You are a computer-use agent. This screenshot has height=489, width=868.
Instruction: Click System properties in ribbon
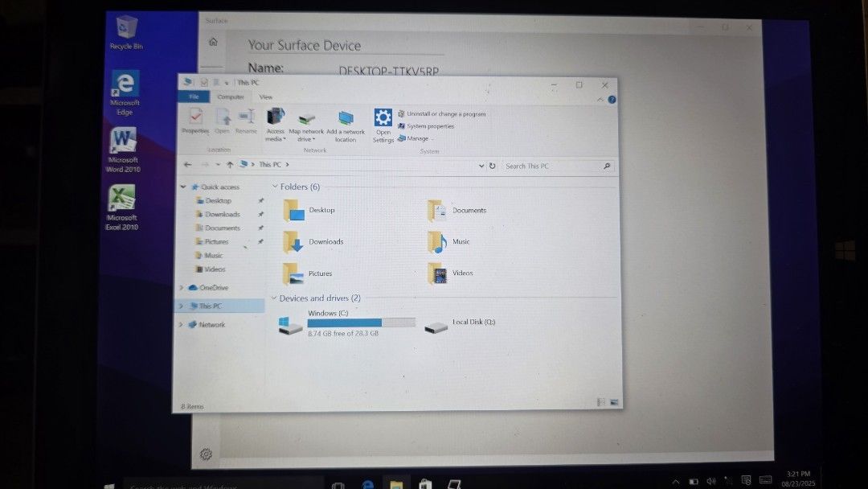(x=426, y=126)
